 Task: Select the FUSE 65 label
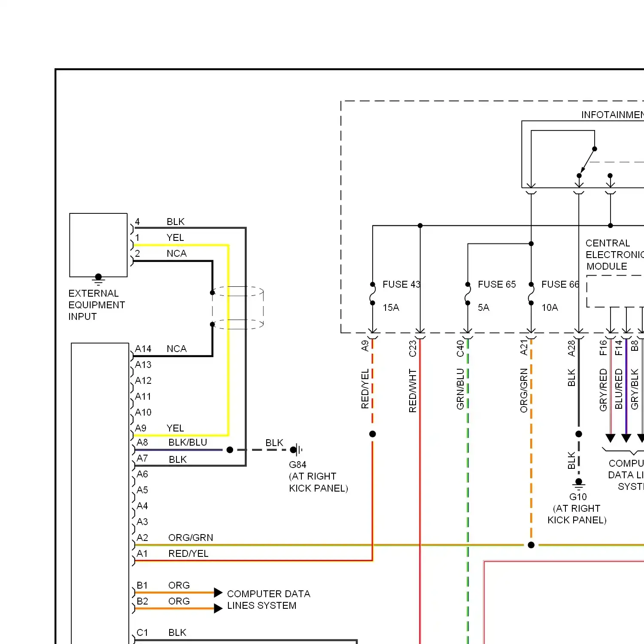point(497,284)
